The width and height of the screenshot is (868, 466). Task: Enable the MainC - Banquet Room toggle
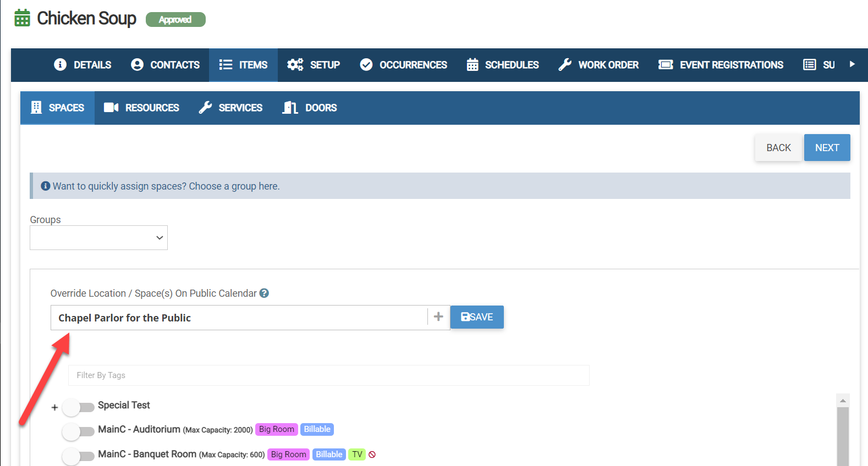point(79,456)
